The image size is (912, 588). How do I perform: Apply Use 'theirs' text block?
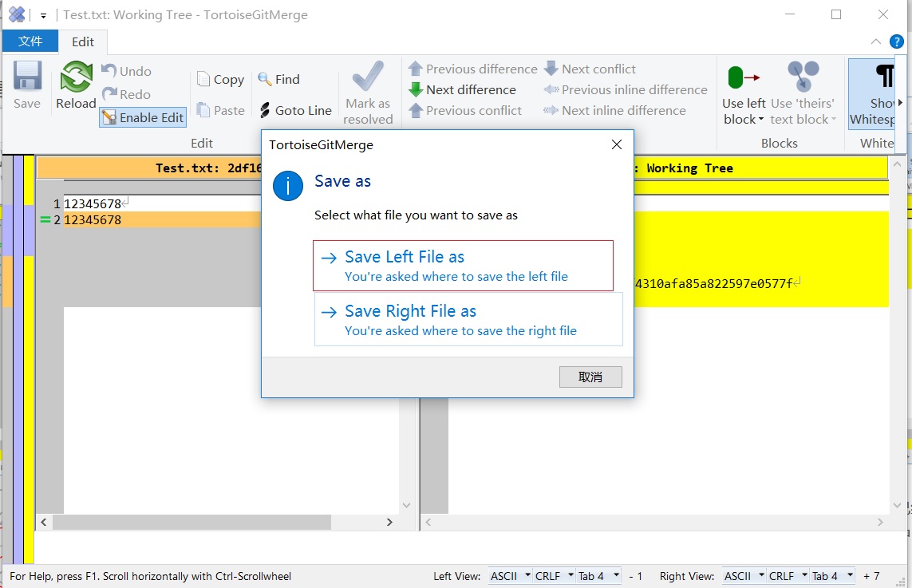(803, 93)
